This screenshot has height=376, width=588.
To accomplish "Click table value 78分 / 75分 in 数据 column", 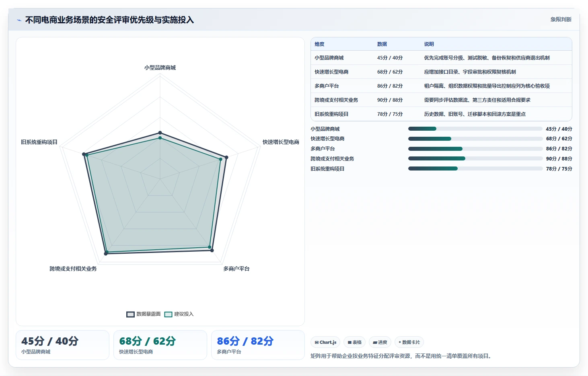I will 390,114.
